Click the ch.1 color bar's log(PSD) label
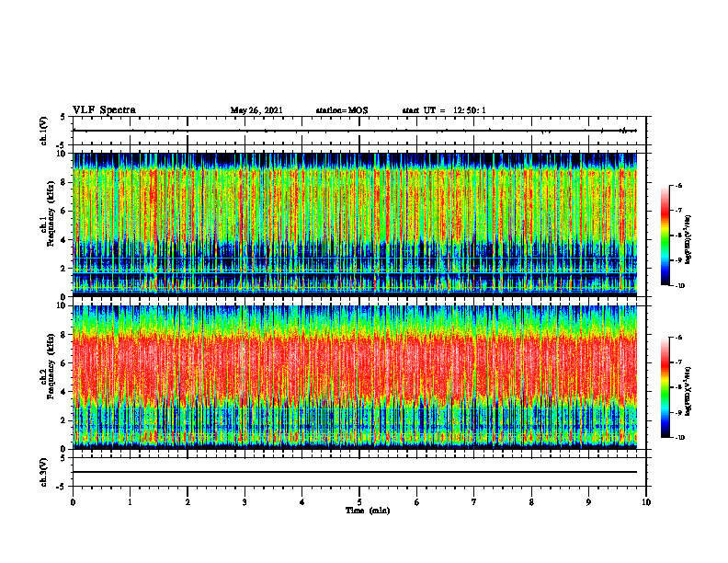This screenshot has height=563, width=728. (688, 239)
